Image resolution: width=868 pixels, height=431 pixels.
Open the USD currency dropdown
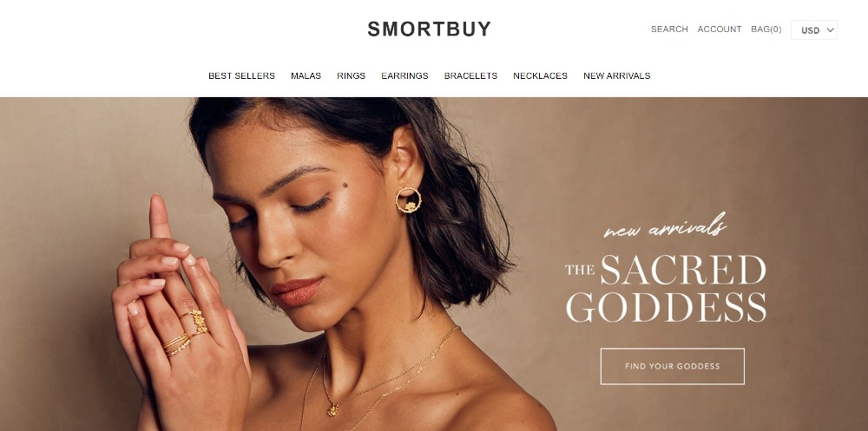[x=814, y=29]
